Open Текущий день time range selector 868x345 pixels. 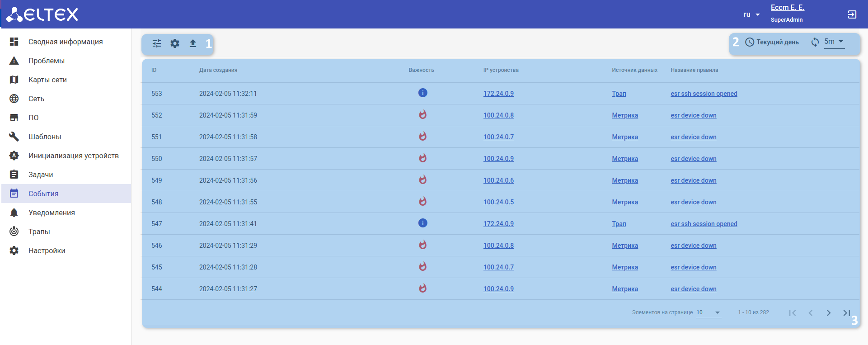point(772,42)
